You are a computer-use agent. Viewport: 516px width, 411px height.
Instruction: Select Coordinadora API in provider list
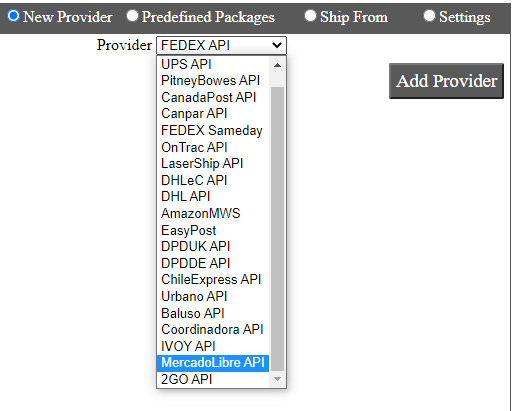[x=213, y=329]
